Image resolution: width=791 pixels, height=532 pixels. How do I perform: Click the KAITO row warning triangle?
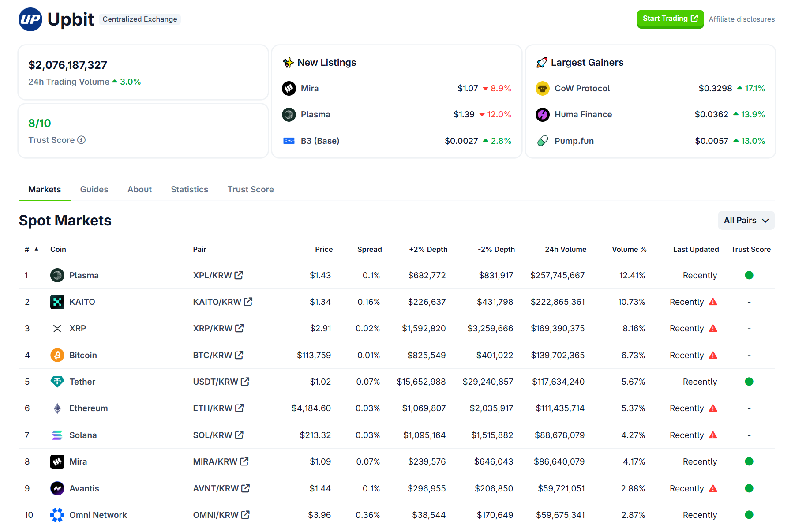tap(713, 302)
